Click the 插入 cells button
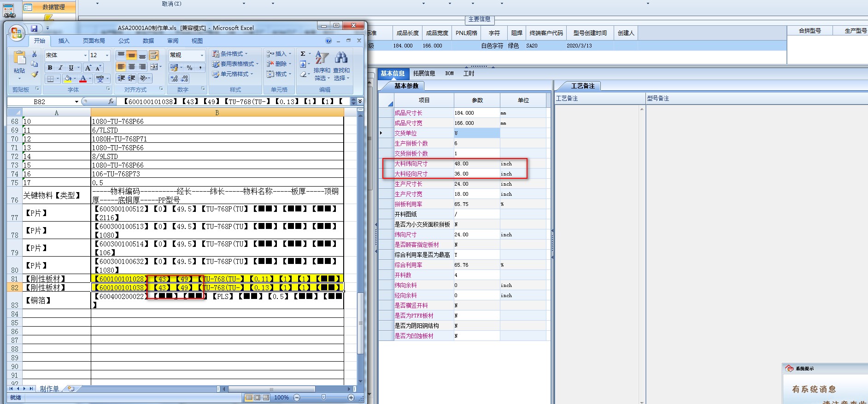 pos(279,54)
